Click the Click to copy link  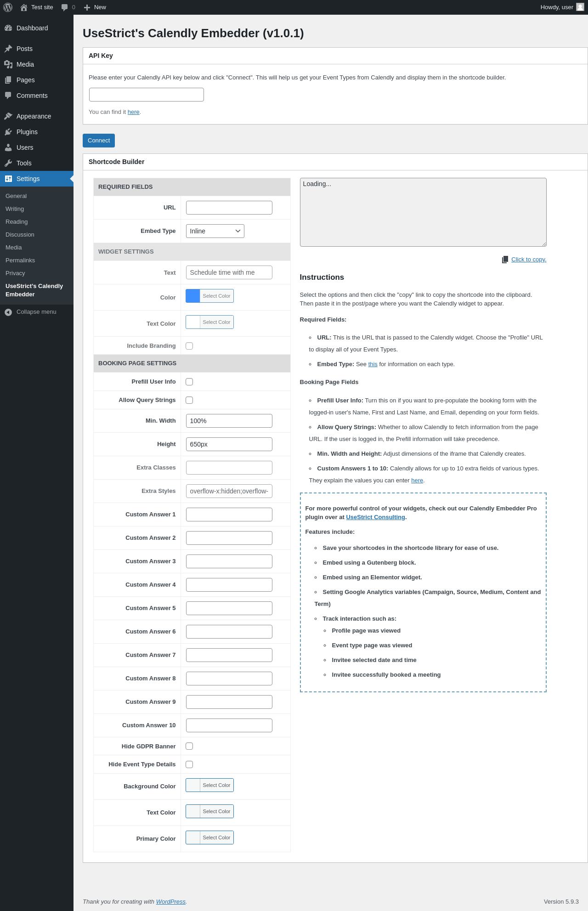[529, 260]
